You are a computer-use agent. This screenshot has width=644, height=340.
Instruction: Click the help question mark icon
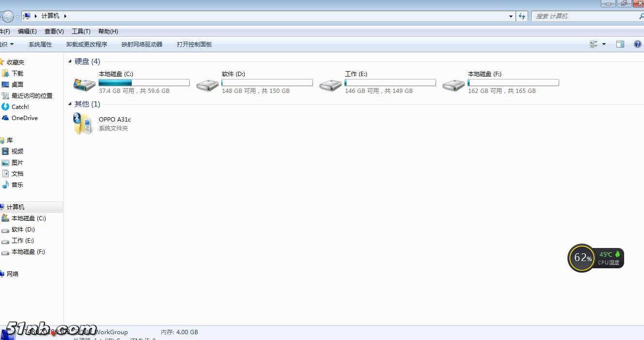tap(638, 44)
